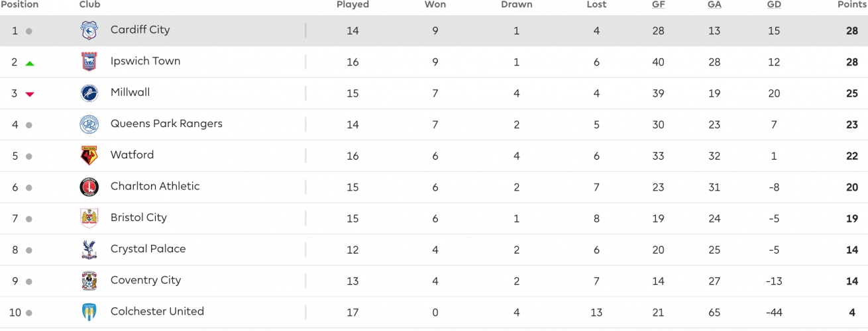This screenshot has height=331, width=868.
Task: Sort table by the Points column header
Action: click(x=852, y=5)
